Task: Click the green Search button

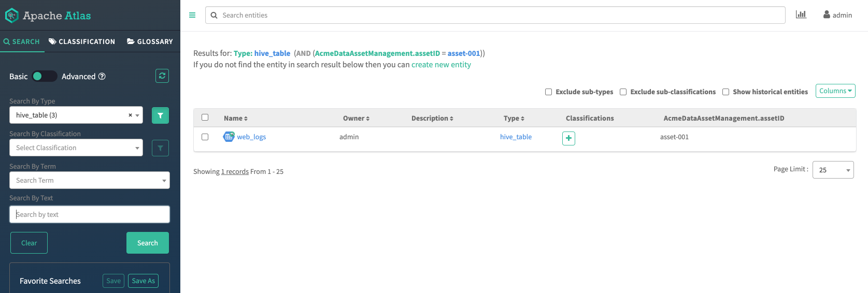Action: coord(148,243)
